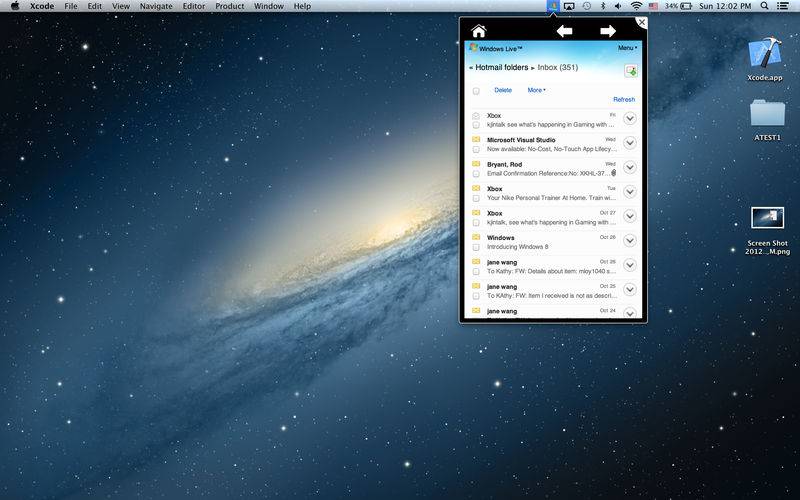Open AirPlay display menu bar icon

tap(569, 6)
